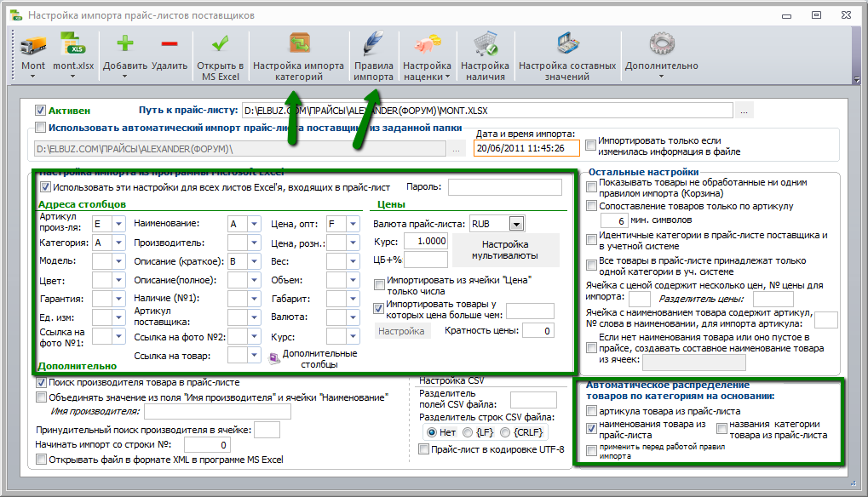Open Артикул произ-ля column dropdown
The height and width of the screenshot is (497, 868).
(x=119, y=224)
